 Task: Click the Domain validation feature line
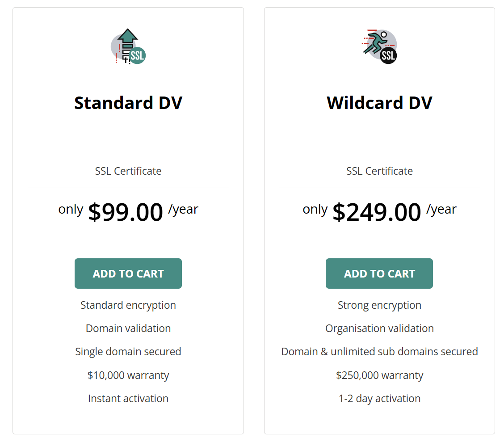pos(128,328)
